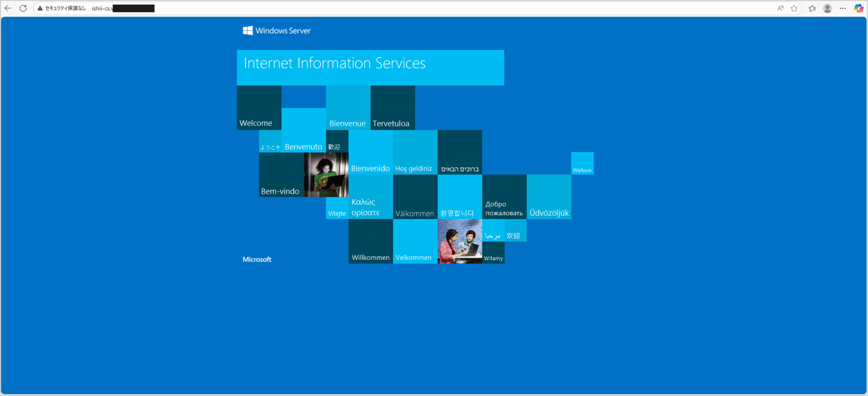Click the woman with laptop photo tile
Image resolution: width=868 pixels, height=396 pixels.
[326, 174]
